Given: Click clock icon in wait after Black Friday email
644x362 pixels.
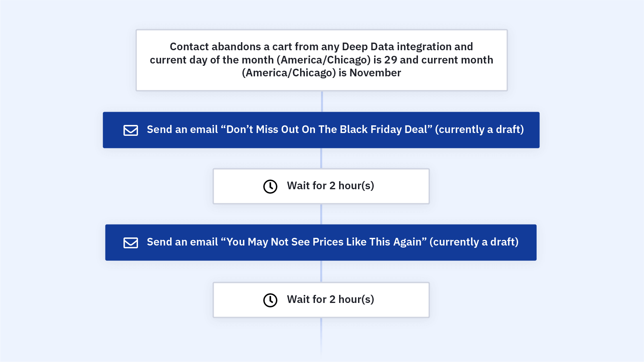Looking at the screenshot, I should [270, 186].
